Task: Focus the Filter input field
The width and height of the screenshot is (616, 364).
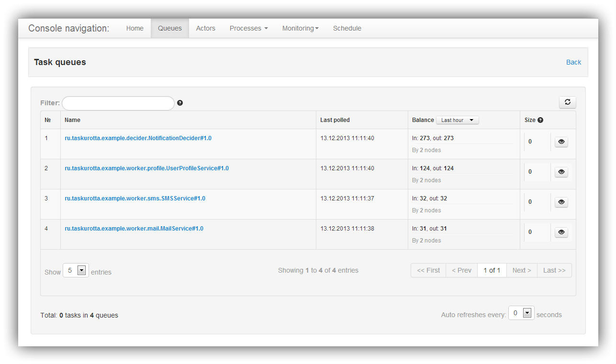Action: tap(118, 103)
